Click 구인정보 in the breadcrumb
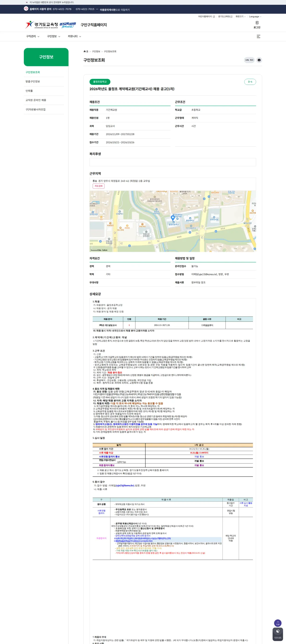The width and height of the screenshot is (286, 644). tap(96, 51)
